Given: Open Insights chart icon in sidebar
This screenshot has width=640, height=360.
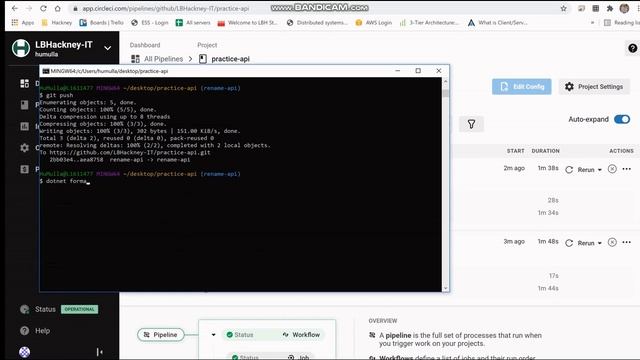Looking at the screenshot, I should (x=24, y=127).
